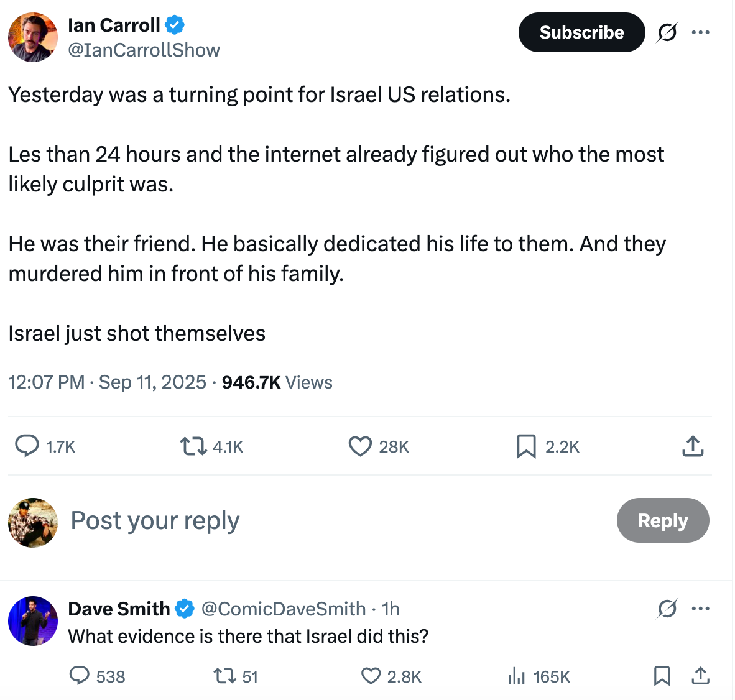Bookmark Ian Carroll's post

pyautogui.click(x=526, y=446)
